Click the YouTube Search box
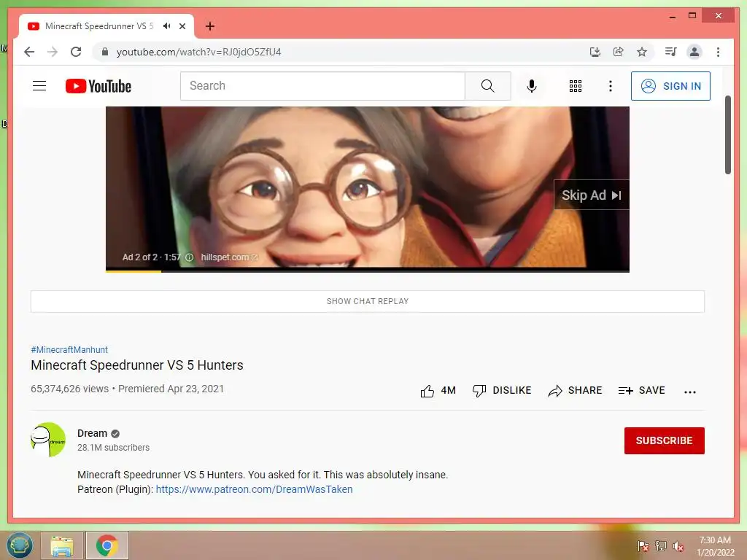 322,86
